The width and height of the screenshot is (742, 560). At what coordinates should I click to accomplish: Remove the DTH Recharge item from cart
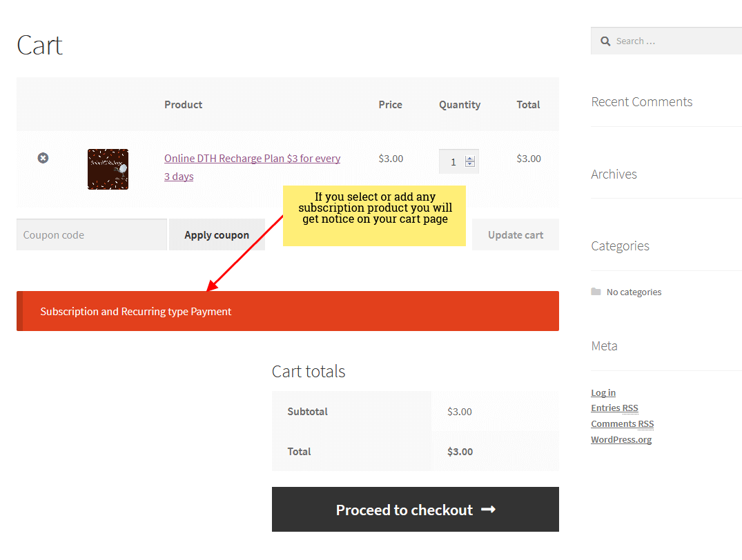click(x=43, y=158)
